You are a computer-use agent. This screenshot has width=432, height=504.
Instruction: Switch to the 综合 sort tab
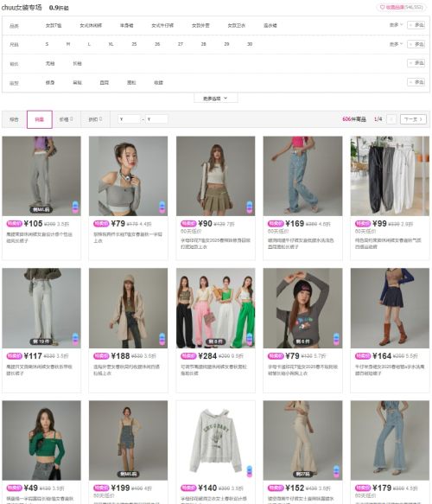[x=14, y=119]
